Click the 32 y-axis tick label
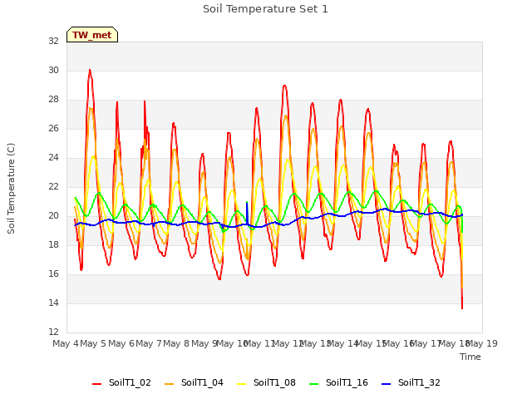Viewport: 532px width, 399px height. coord(53,41)
